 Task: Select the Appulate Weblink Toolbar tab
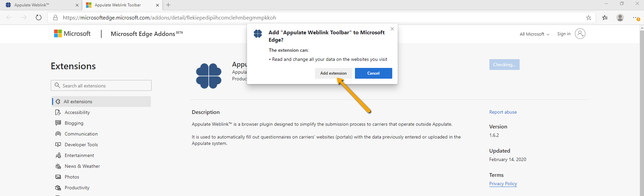122,5
